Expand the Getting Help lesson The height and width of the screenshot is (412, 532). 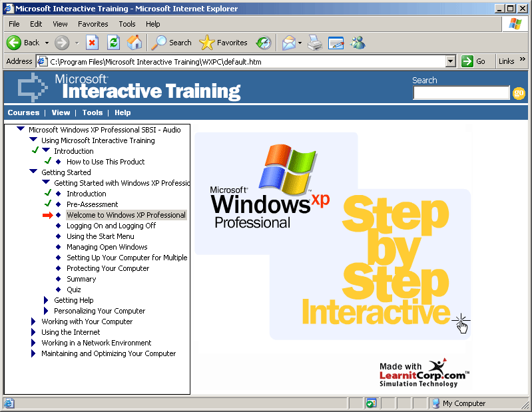(x=46, y=300)
